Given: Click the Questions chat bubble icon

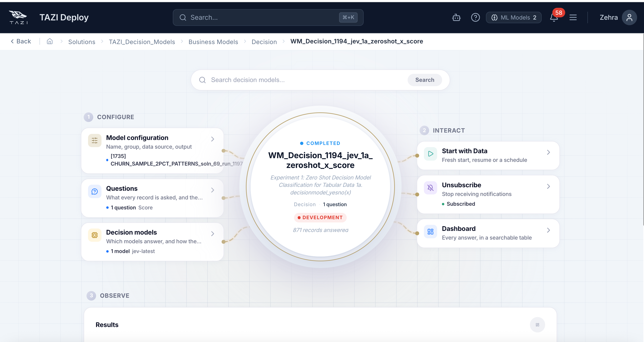Looking at the screenshot, I should (x=95, y=192).
